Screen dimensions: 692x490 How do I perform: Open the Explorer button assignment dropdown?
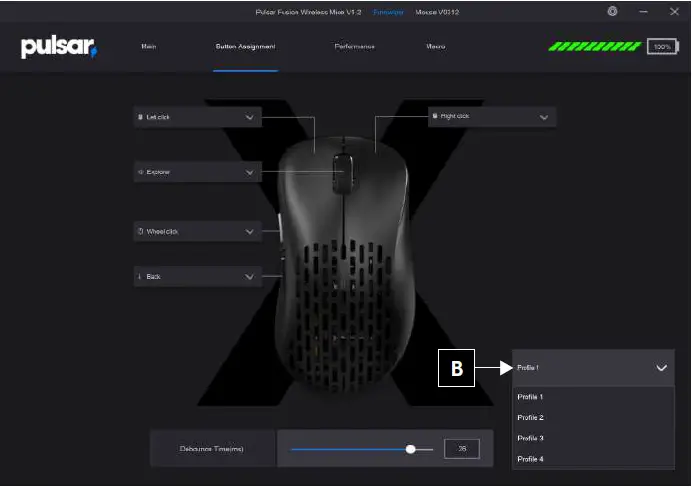click(x=198, y=172)
